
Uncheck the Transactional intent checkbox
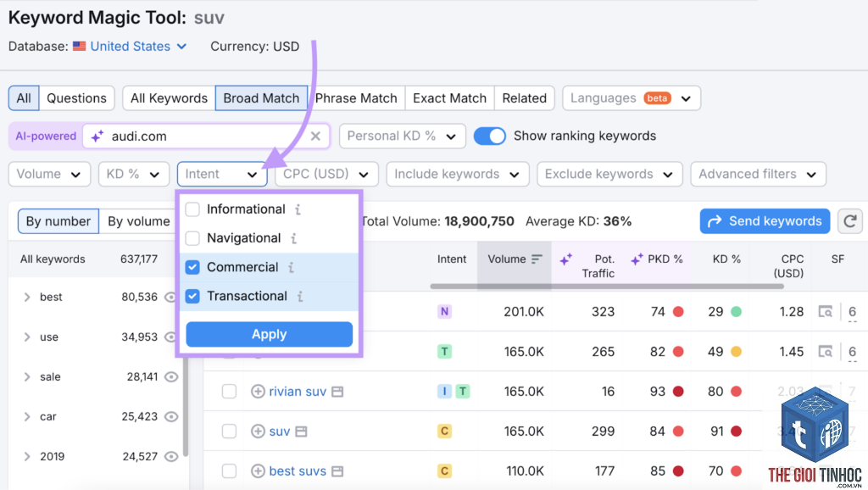coord(192,296)
